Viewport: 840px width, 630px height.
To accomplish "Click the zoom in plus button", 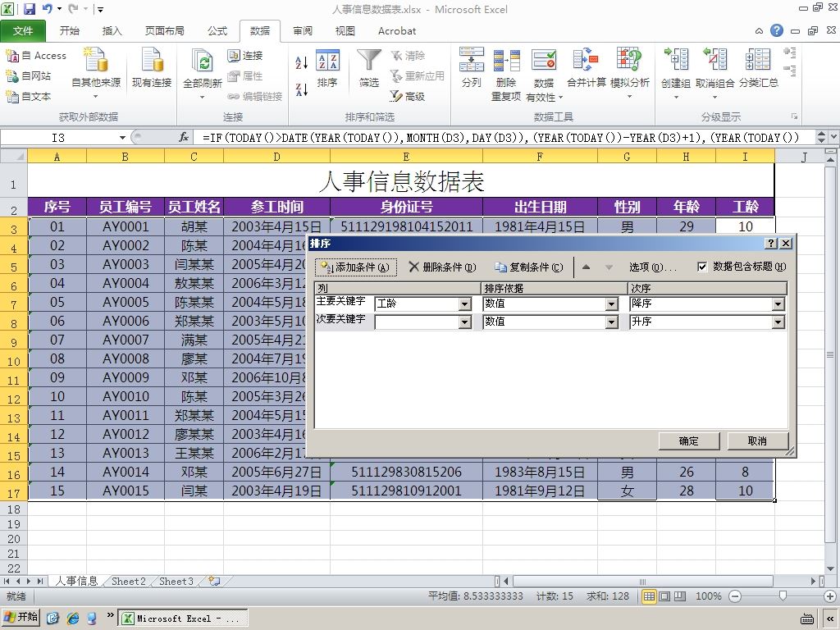I will coord(830,596).
